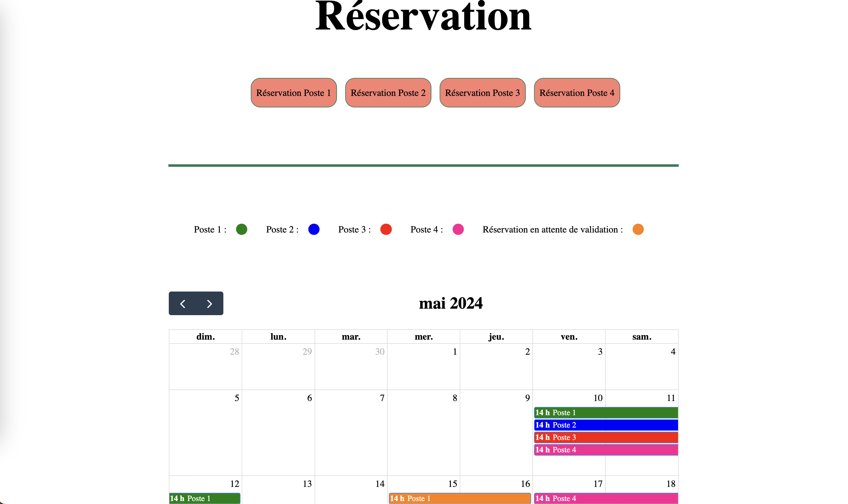Click the blue Poste 2 legend dot
This screenshot has width=848, height=504.
tap(314, 229)
